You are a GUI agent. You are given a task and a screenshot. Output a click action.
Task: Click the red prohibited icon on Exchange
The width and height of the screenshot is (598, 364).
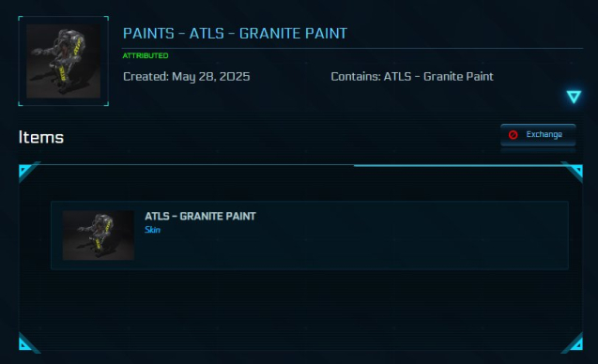pyautogui.click(x=513, y=134)
